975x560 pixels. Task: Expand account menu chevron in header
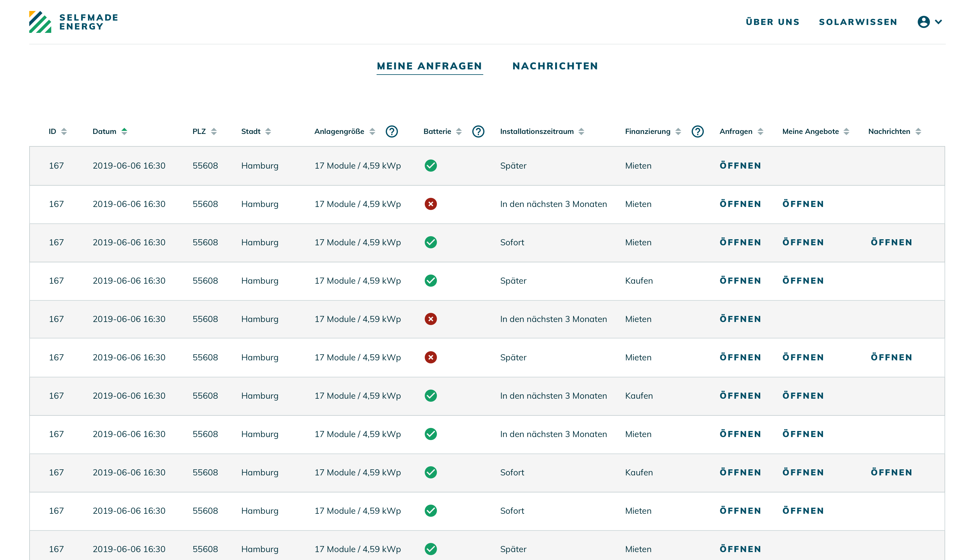938,22
